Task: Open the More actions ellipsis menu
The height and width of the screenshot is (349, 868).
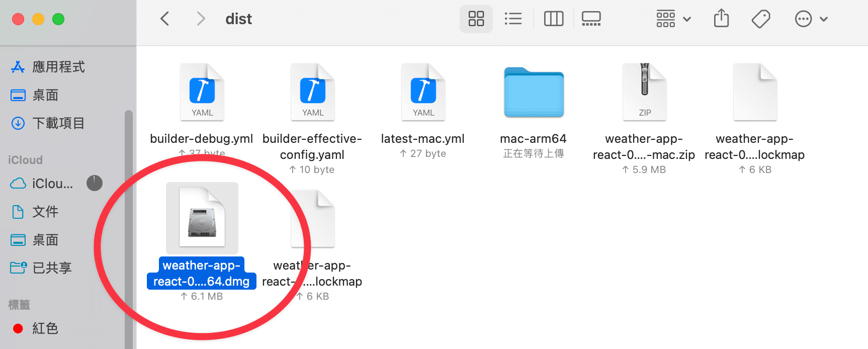Action: click(810, 19)
